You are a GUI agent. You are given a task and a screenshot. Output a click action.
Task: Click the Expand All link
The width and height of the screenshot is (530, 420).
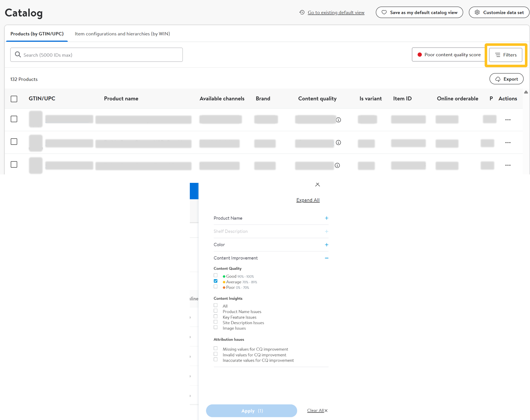click(308, 200)
